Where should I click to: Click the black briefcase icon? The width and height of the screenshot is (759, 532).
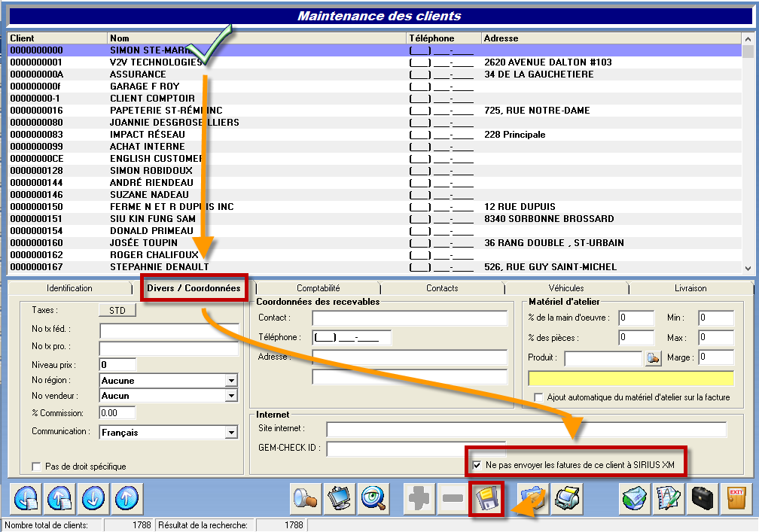point(703,498)
